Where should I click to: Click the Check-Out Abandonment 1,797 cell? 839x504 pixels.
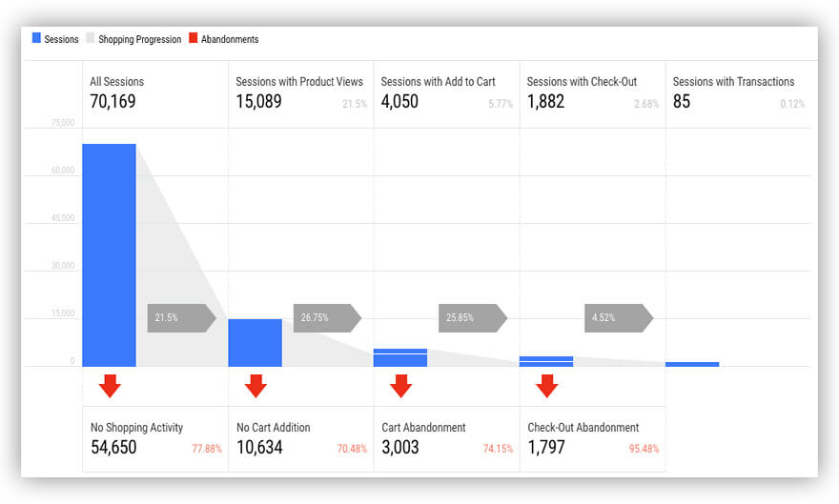coord(593,439)
